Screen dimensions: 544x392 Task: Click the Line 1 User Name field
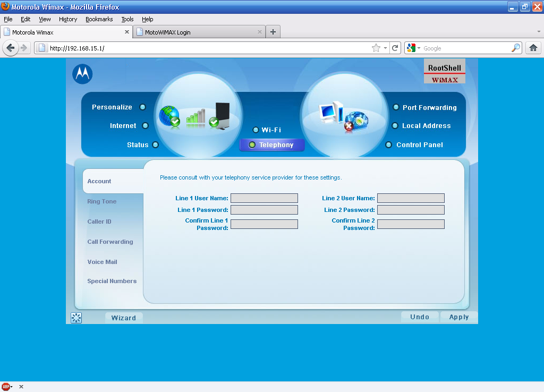(x=265, y=198)
